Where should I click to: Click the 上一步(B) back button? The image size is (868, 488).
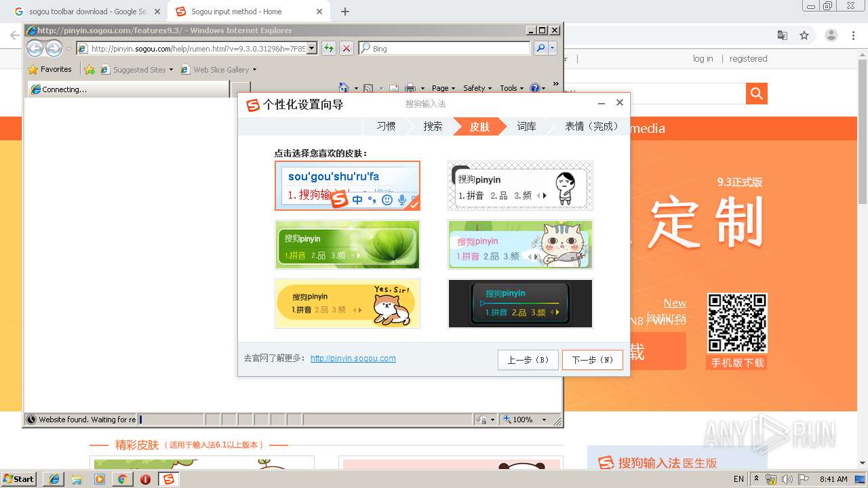(x=528, y=360)
